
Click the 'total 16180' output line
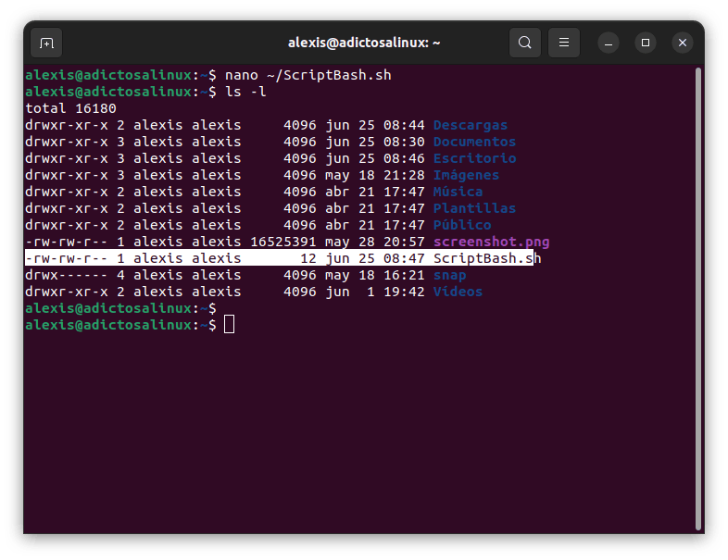[70, 108]
